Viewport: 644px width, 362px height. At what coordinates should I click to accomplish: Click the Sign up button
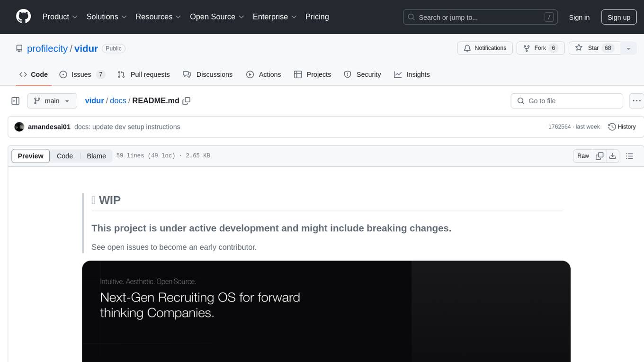click(x=619, y=17)
